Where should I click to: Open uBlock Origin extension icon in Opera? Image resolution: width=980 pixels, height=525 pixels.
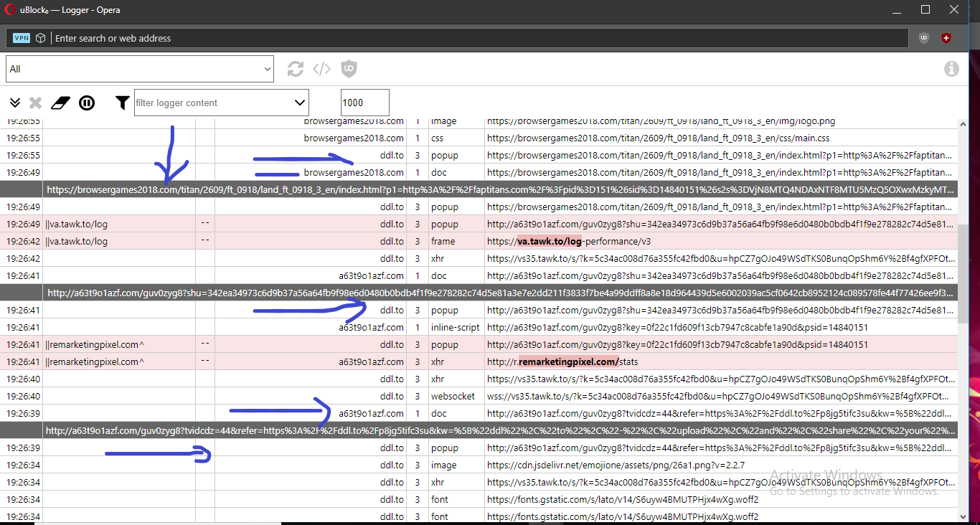pos(924,38)
